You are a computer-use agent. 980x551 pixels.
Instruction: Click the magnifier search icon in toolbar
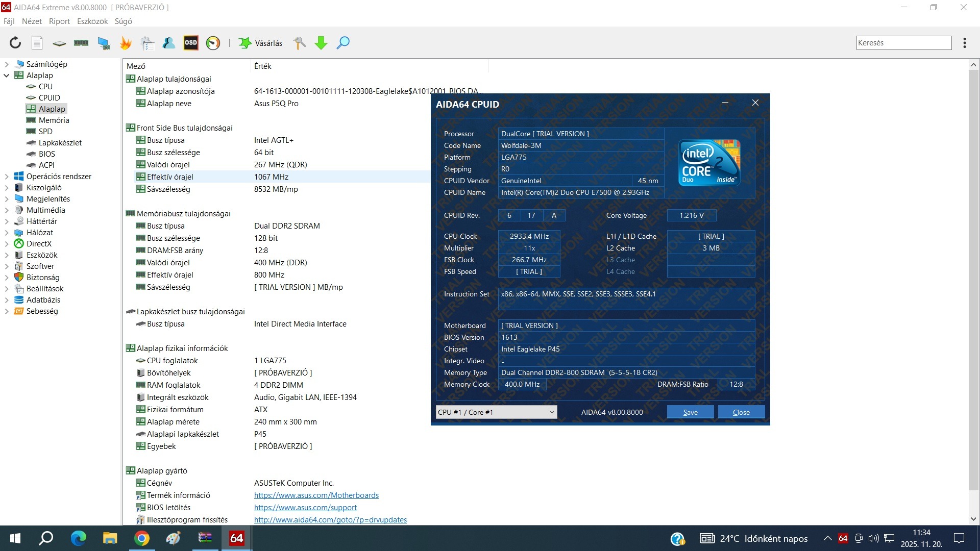pyautogui.click(x=343, y=43)
